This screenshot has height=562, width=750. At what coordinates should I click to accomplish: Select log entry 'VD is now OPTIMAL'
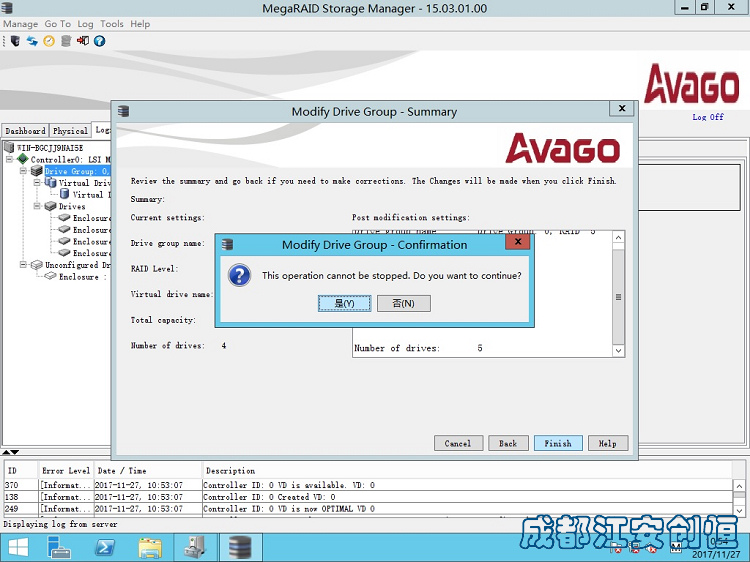[368, 509]
